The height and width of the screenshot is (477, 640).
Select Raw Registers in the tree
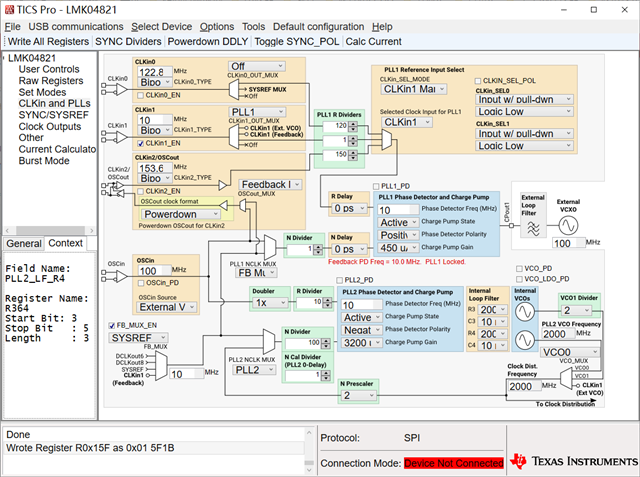tap(51, 81)
